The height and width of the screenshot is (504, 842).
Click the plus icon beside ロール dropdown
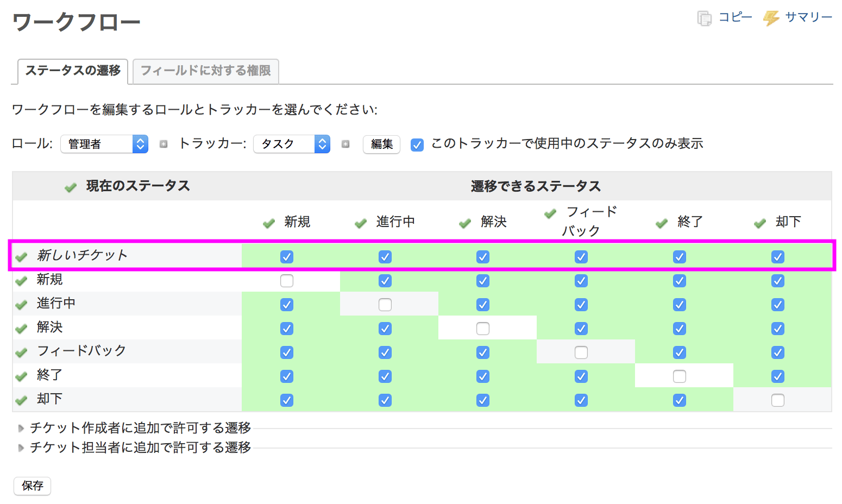(164, 144)
